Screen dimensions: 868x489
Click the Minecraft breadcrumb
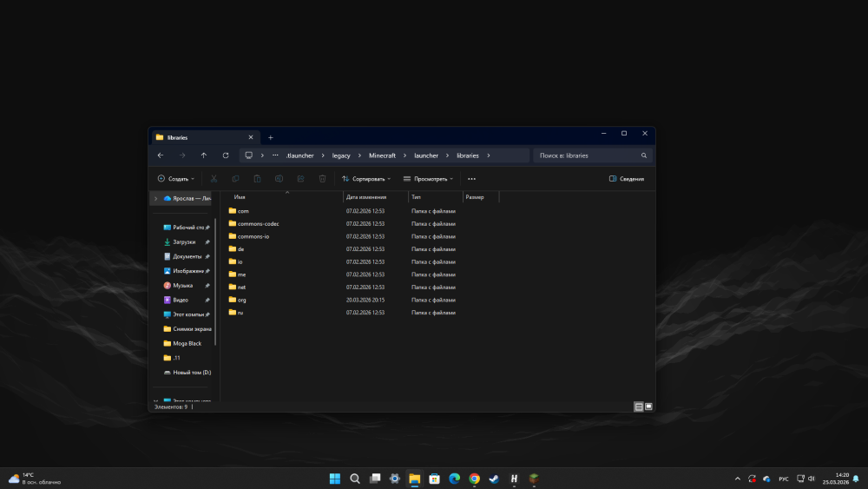[x=382, y=155]
